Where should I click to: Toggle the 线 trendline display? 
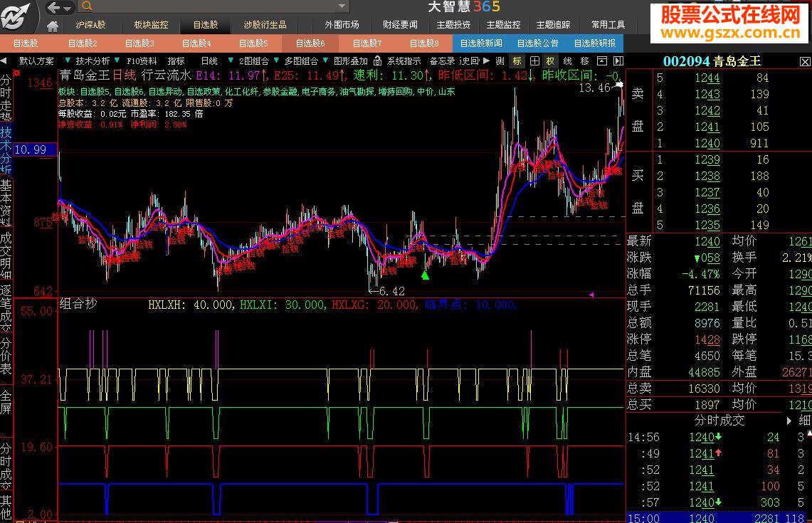569,60
